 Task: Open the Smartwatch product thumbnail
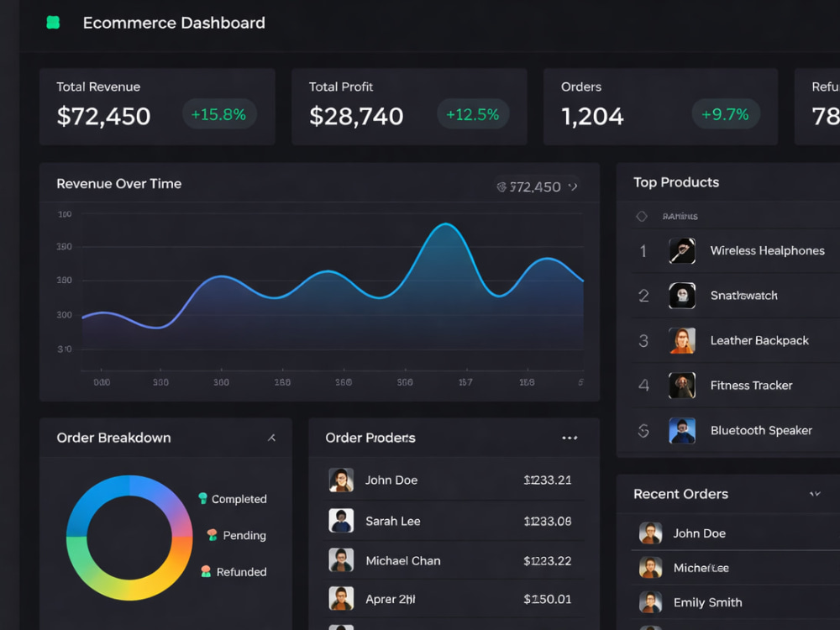click(x=682, y=296)
